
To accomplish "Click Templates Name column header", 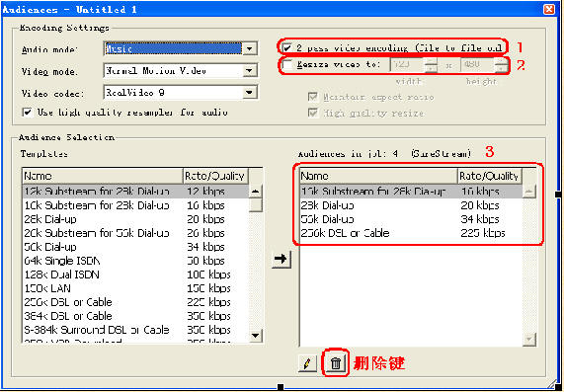I will (103, 176).
